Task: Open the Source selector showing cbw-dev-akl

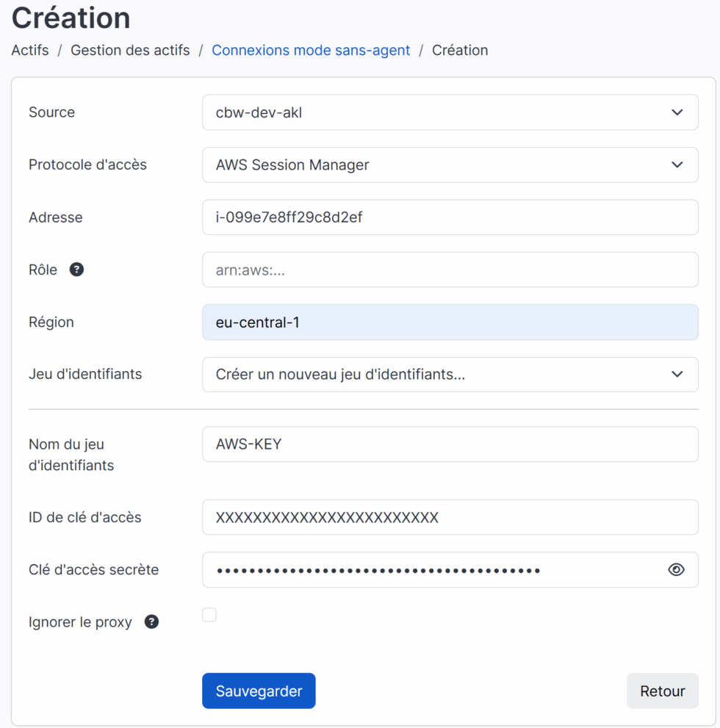Action: coord(450,112)
